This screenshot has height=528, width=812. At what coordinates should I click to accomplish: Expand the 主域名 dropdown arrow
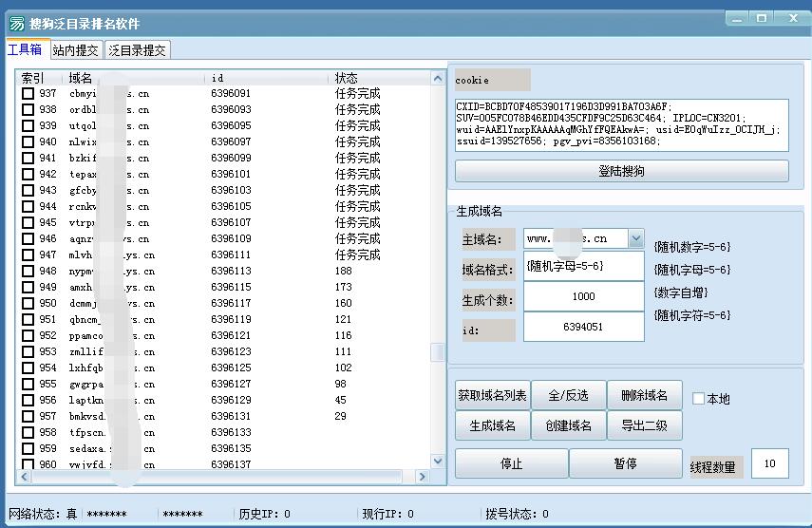pos(636,238)
